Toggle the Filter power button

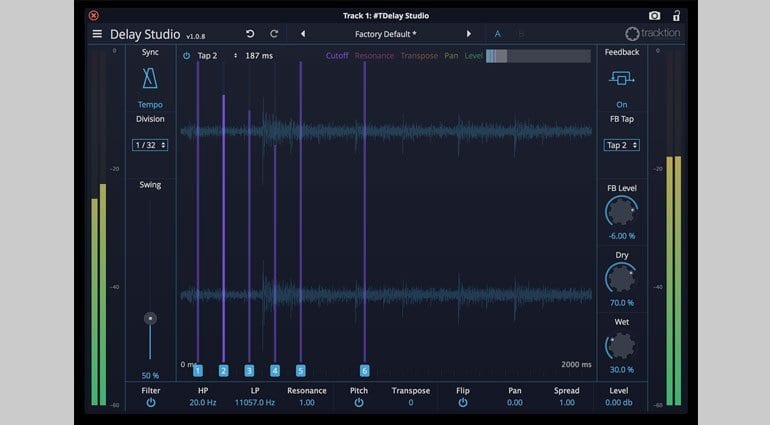pos(151,402)
